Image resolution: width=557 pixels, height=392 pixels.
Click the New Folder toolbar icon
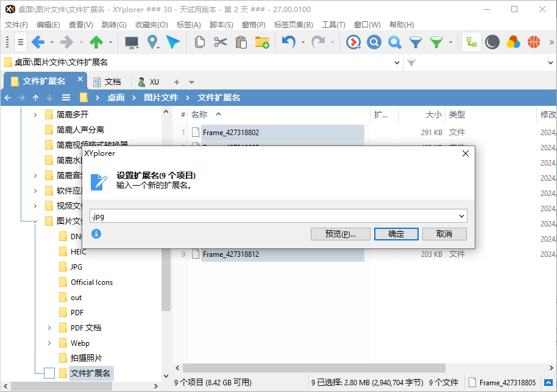(262, 43)
